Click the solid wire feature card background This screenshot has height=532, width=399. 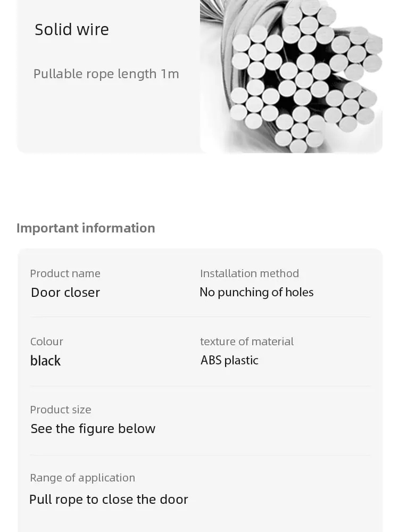pos(109,112)
